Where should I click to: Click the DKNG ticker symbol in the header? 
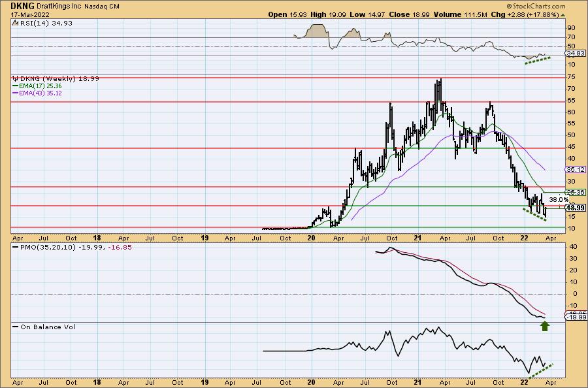click(x=22, y=6)
